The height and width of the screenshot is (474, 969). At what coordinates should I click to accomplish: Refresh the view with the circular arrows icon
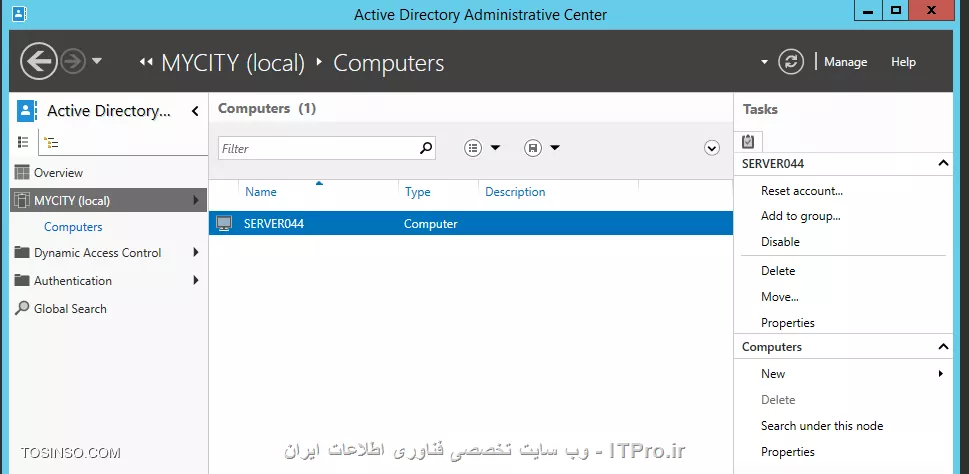pos(791,62)
